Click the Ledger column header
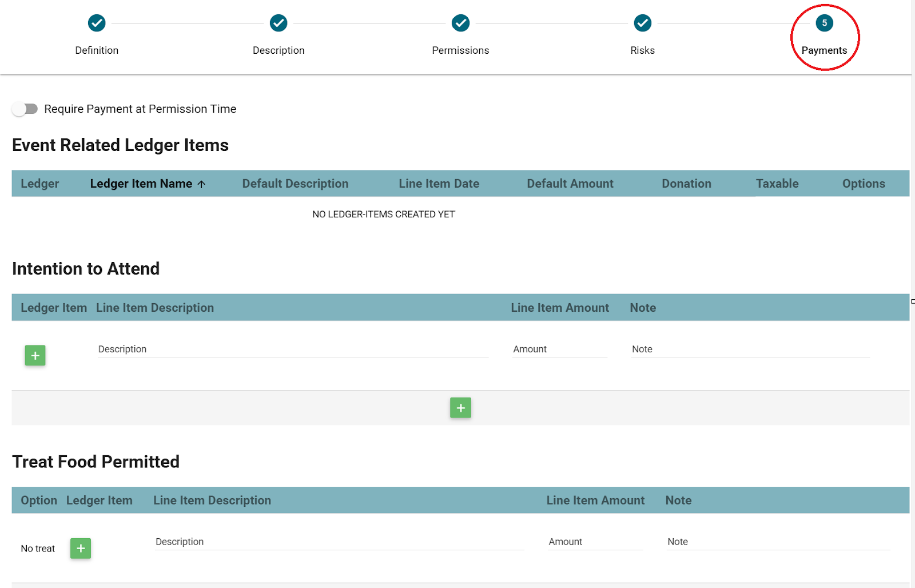915x588 pixels. click(x=40, y=184)
